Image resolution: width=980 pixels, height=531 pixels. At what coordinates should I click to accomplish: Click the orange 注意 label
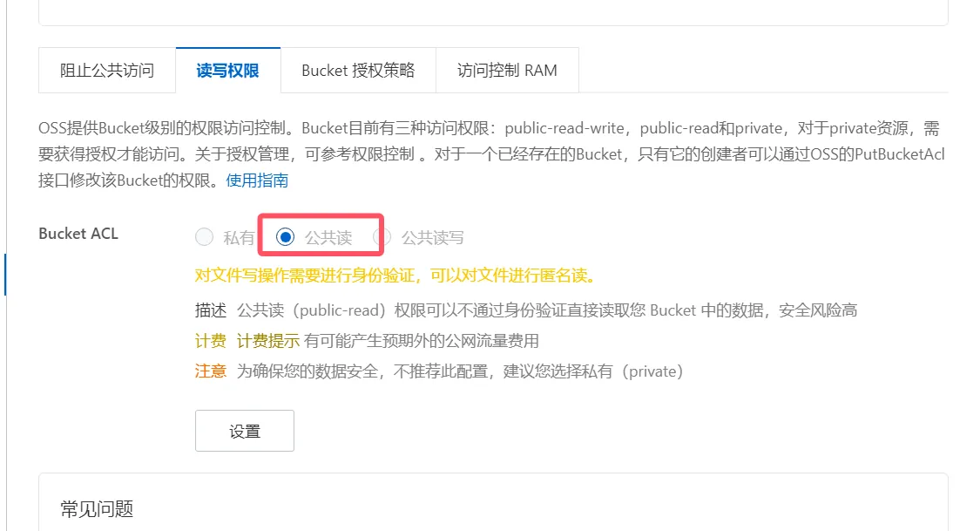[x=211, y=371]
